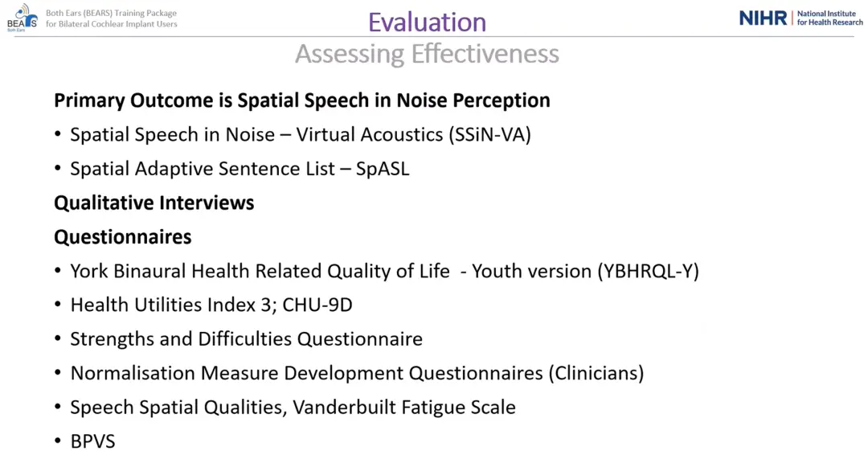Select the Qualitative Interviews heading
Image resolution: width=868 pixels, height=455 pixels.
pyautogui.click(x=154, y=203)
